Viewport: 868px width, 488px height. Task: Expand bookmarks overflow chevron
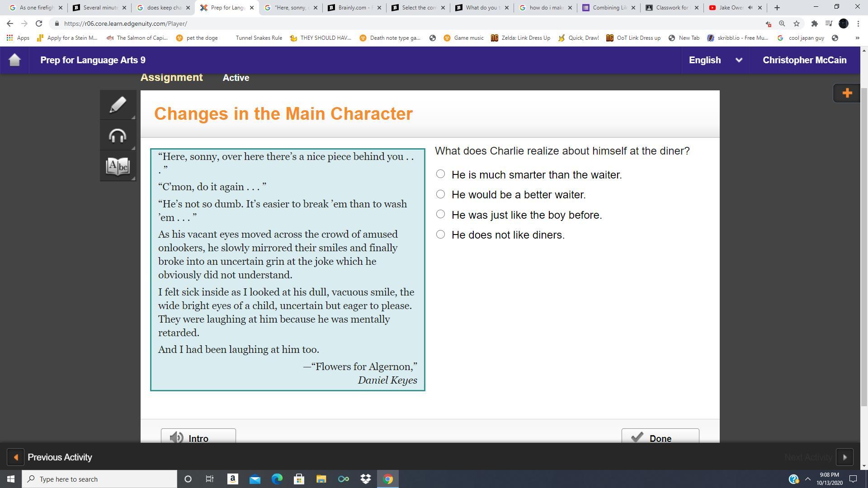tap(857, 38)
